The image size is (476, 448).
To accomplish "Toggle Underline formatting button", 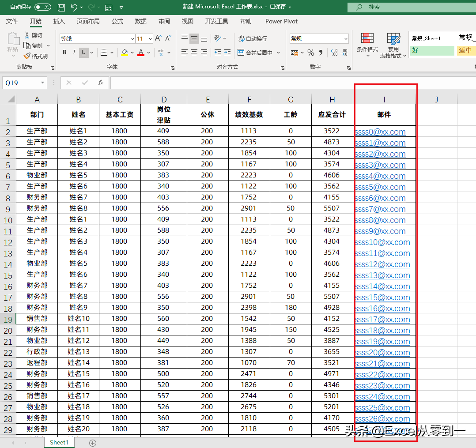I will coord(83,53).
